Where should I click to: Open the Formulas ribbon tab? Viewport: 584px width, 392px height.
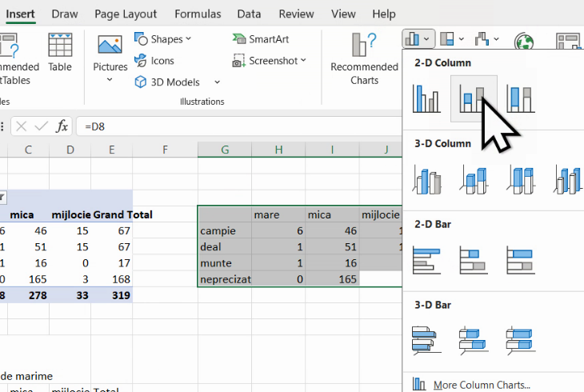198,14
